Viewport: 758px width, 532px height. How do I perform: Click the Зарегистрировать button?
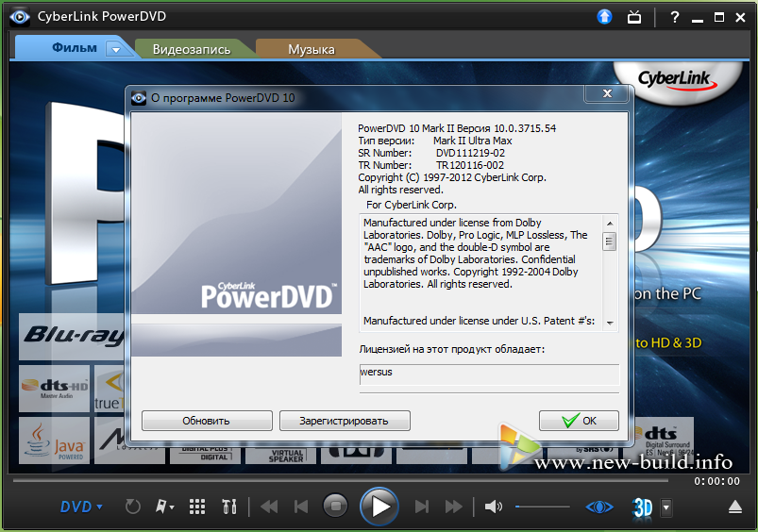[345, 421]
